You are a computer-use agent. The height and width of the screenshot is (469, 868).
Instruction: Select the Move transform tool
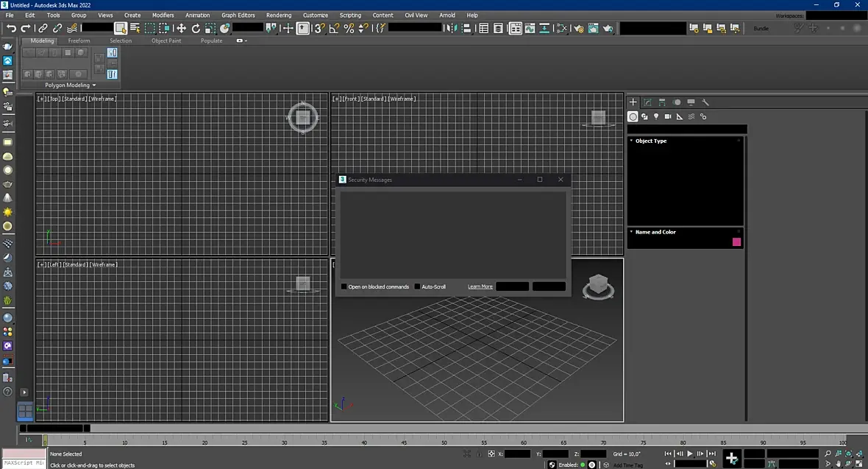pos(181,28)
